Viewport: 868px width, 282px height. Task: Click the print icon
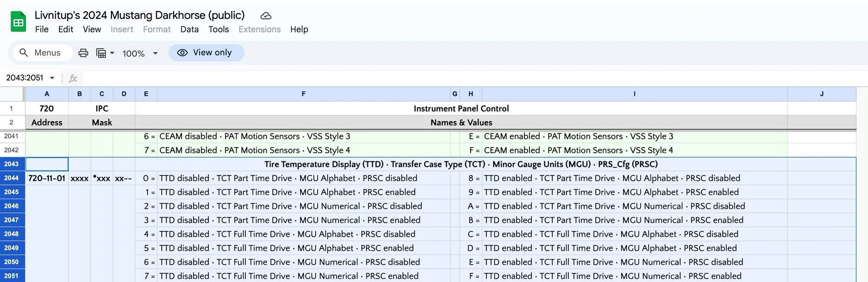point(83,53)
